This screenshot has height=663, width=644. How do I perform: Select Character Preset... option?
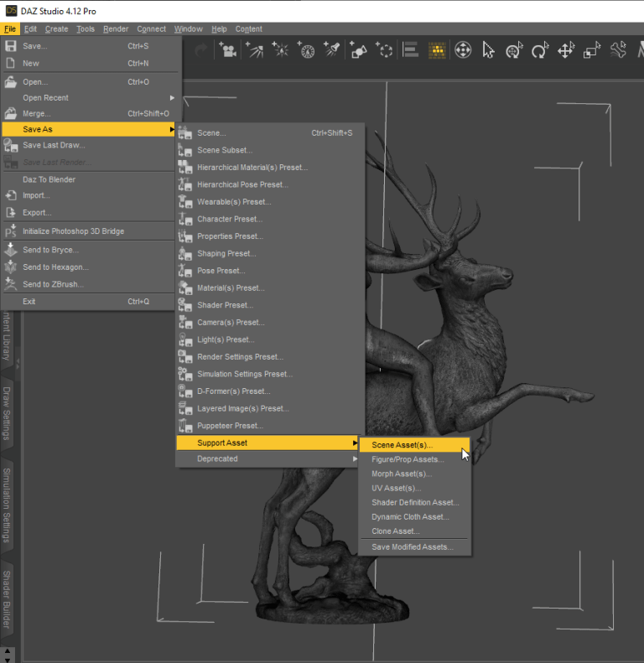(x=270, y=219)
